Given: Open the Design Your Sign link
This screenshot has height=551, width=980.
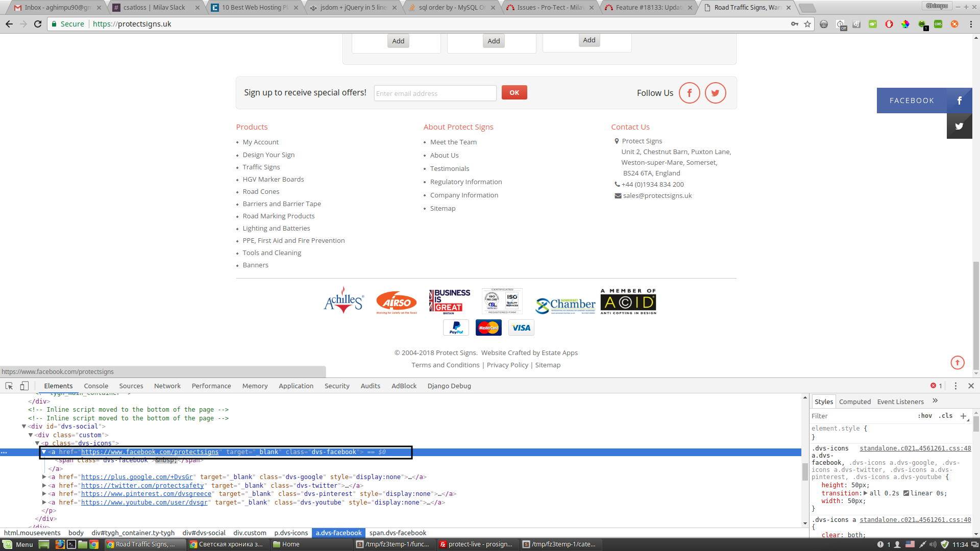Looking at the screenshot, I should click(268, 155).
